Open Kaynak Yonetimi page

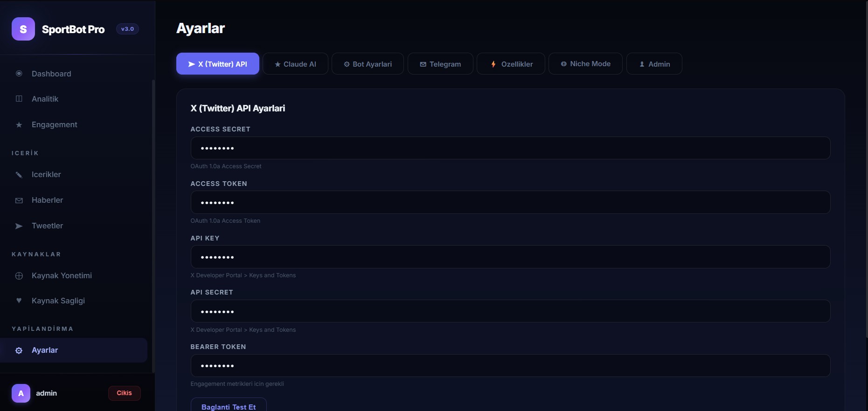74,275
